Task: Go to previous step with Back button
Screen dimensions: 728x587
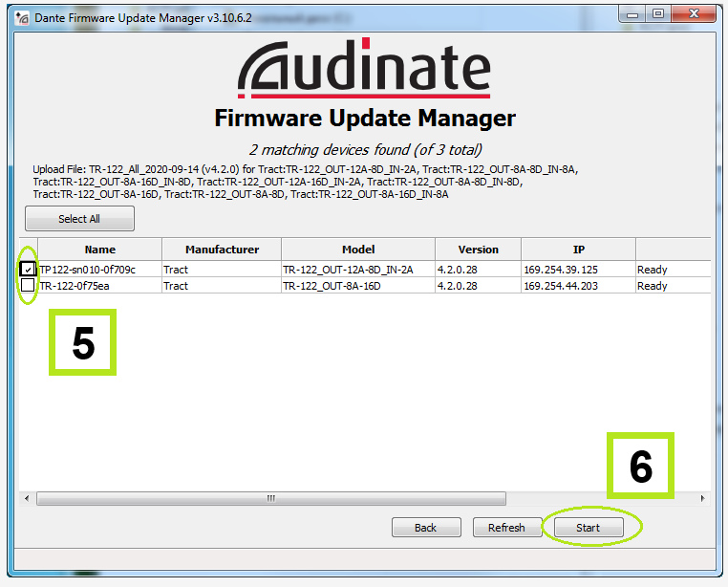Action: tap(425, 528)
